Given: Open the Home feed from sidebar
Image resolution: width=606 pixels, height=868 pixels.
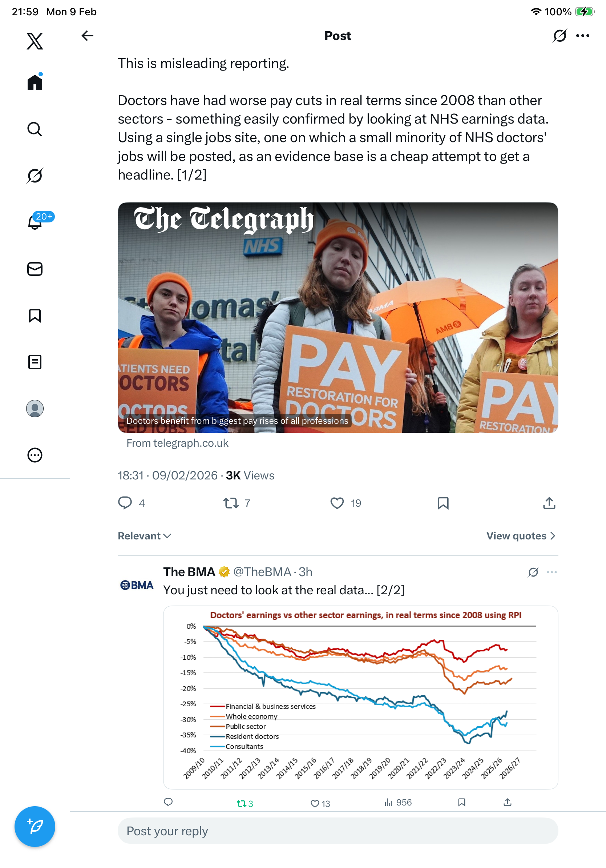Looking at the screenshot, I should point(35,82).
